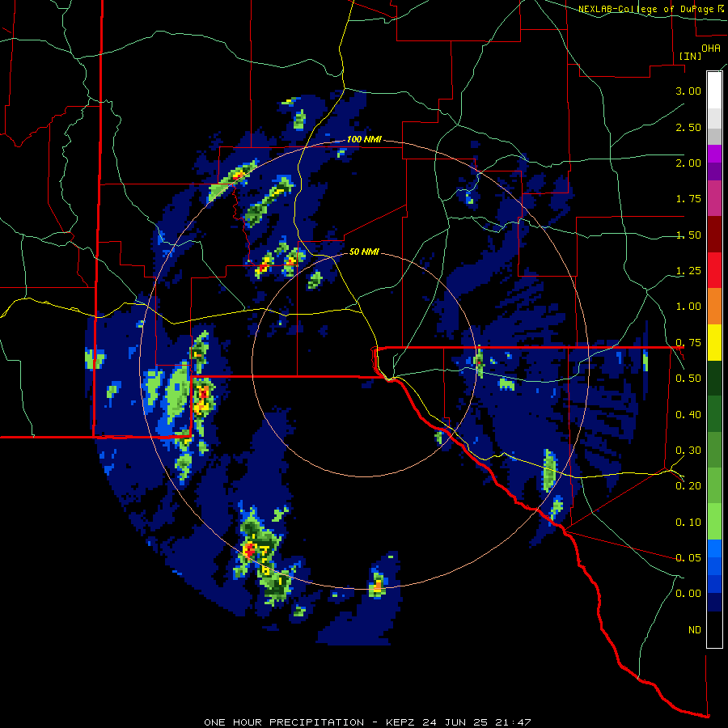Click the 0.00 legend value

click(x=688, y=594)
